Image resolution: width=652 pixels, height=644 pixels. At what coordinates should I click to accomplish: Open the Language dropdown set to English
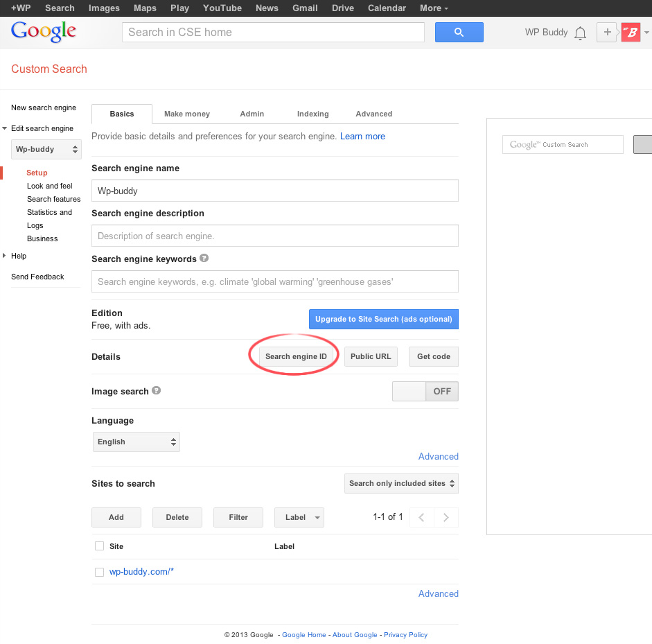pos(136,442)
